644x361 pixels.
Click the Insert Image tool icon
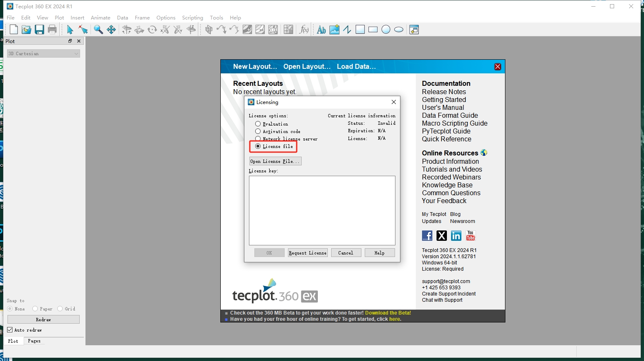334,29
